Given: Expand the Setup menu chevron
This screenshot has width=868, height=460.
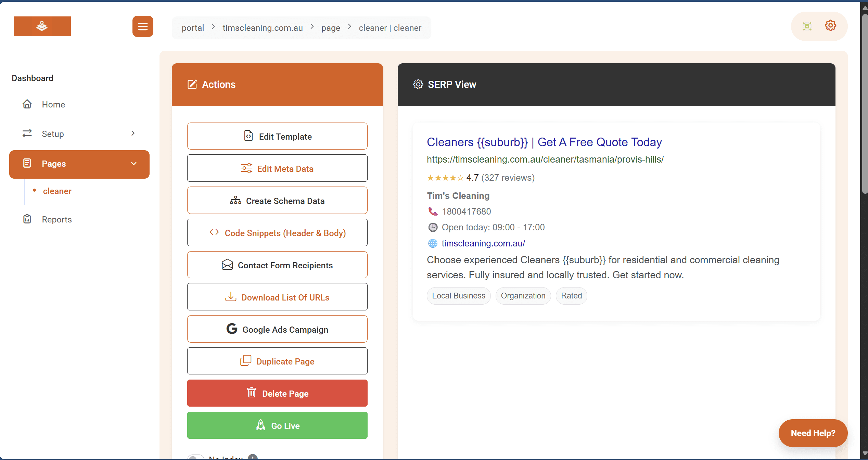Looking at the screenshot, I should (x=133, y=133).
